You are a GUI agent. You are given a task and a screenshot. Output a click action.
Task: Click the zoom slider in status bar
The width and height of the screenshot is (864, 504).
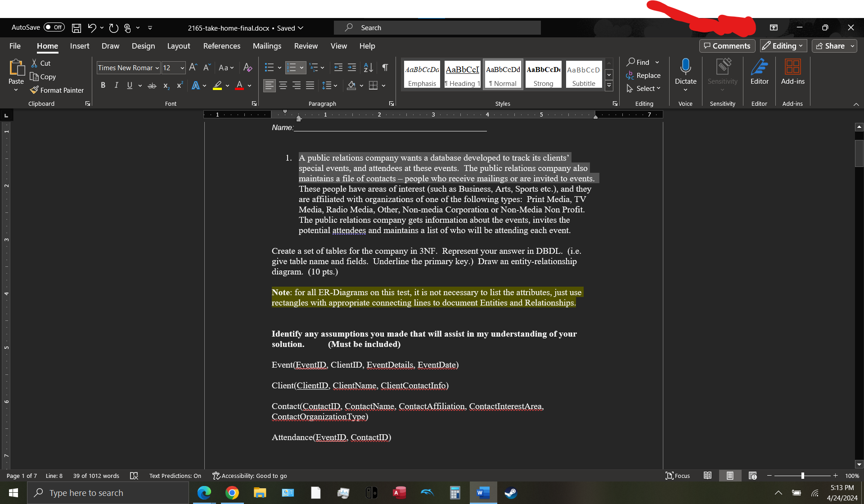pos(802,476)
